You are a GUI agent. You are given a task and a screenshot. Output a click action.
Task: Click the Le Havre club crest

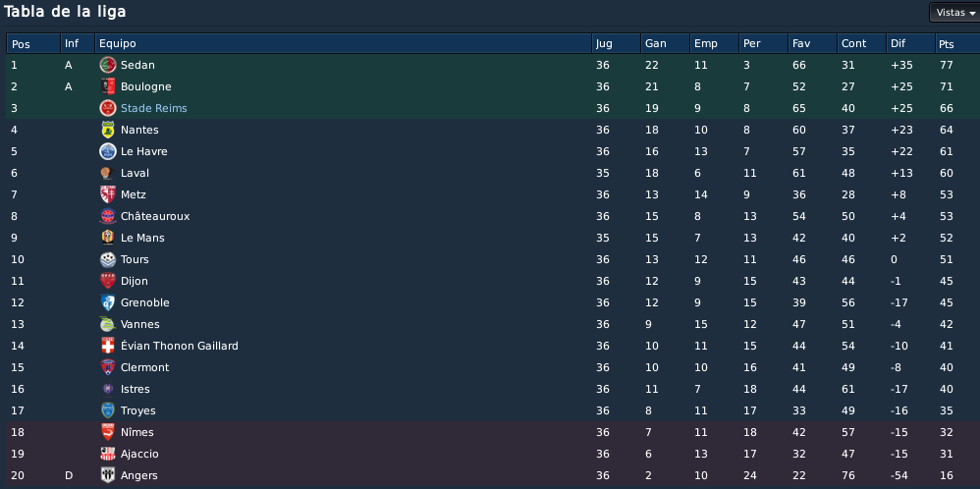point(107,151)
